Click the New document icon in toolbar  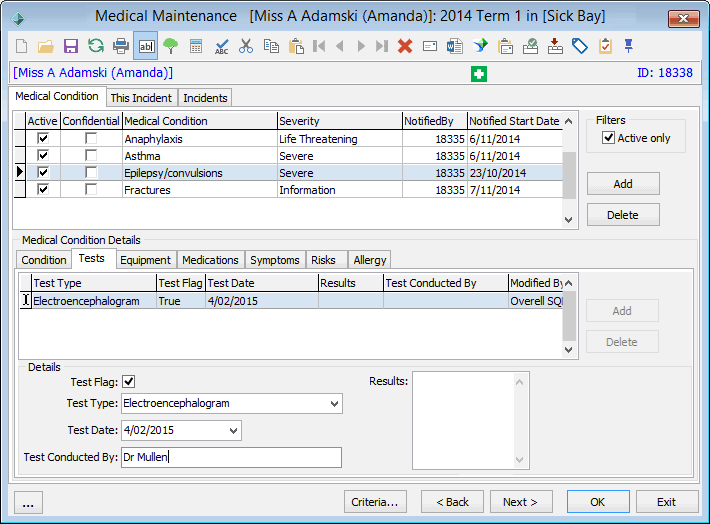coord(21,46)
